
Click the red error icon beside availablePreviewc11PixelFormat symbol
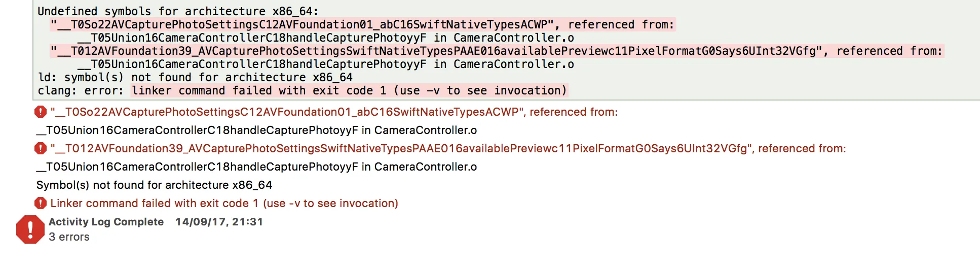pos(41,148)
